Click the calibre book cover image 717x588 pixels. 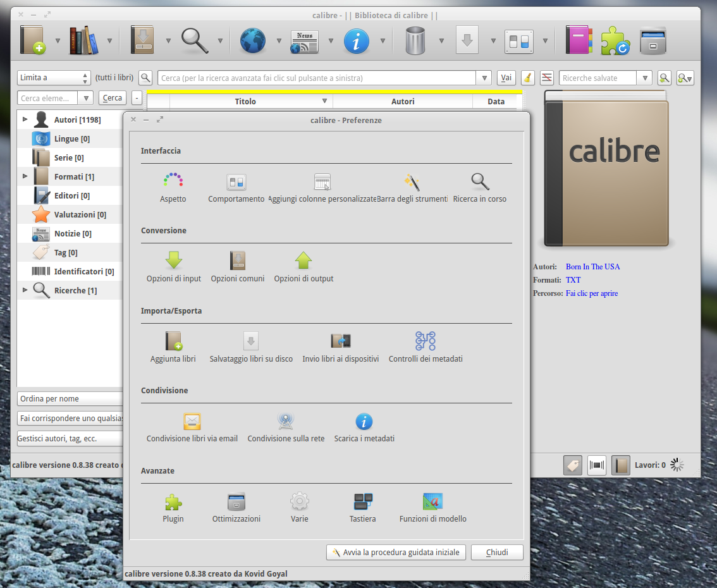[606, 168]
